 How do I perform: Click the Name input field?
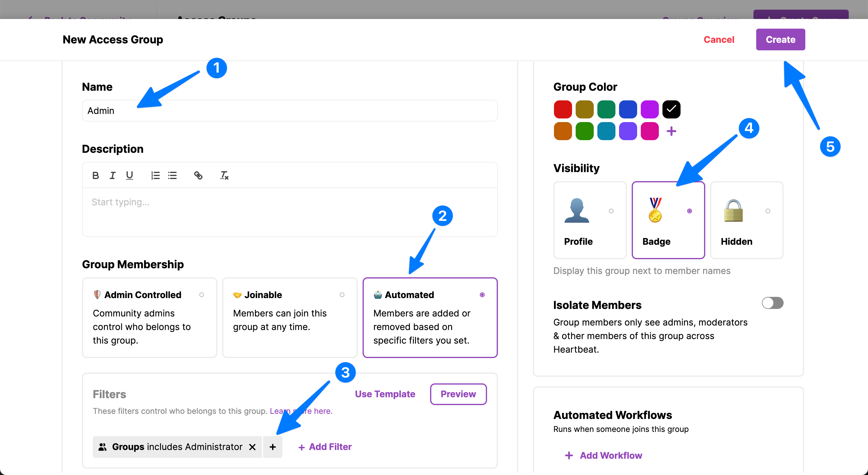click(289, 111)
